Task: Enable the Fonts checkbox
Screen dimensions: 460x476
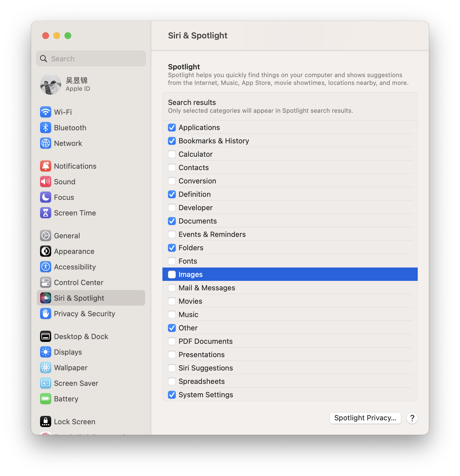Action: [x=172, y=261]
